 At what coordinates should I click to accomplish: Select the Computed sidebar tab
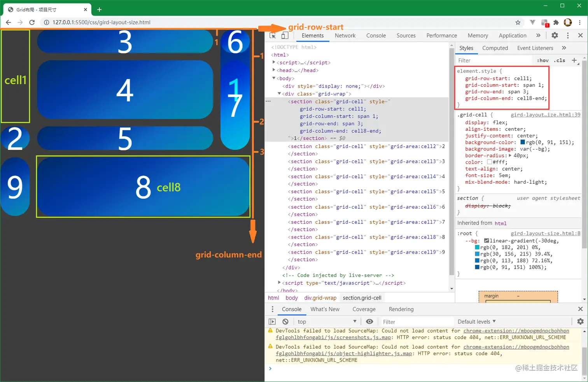click(495, 48)
